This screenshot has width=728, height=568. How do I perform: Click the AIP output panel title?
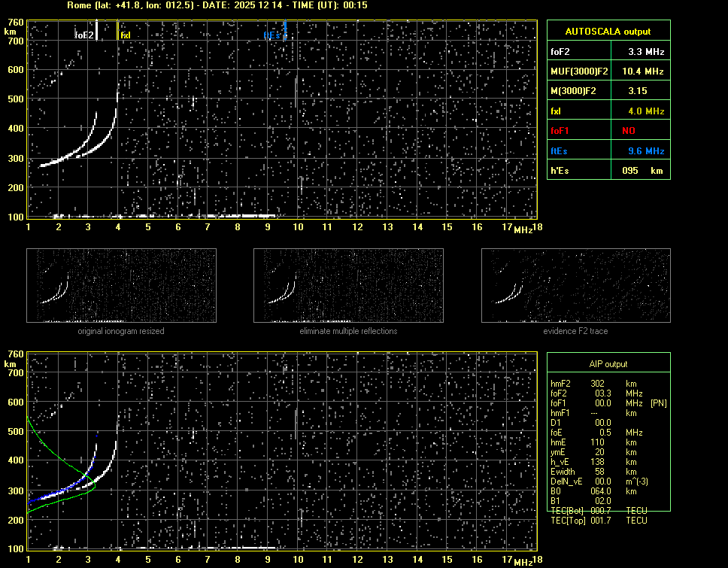pos(608,364)
